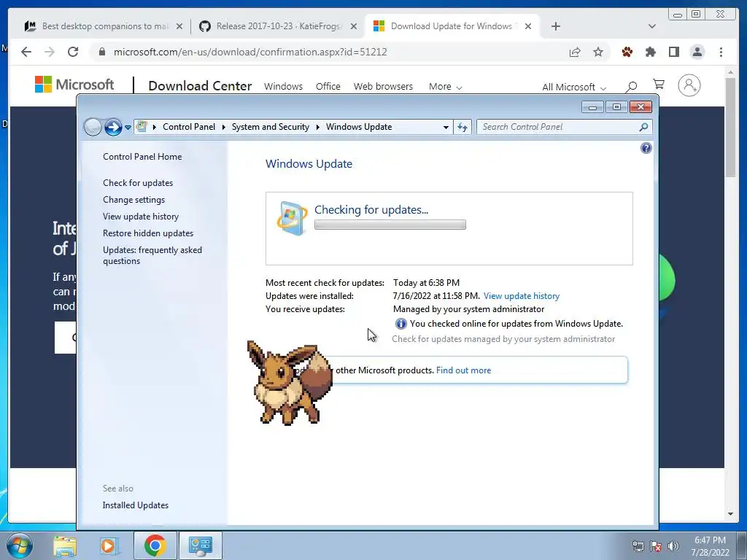Open the Windows Start menu
Image resolution: width=747 pixels, height=560 pixels.
coord(20,545)
